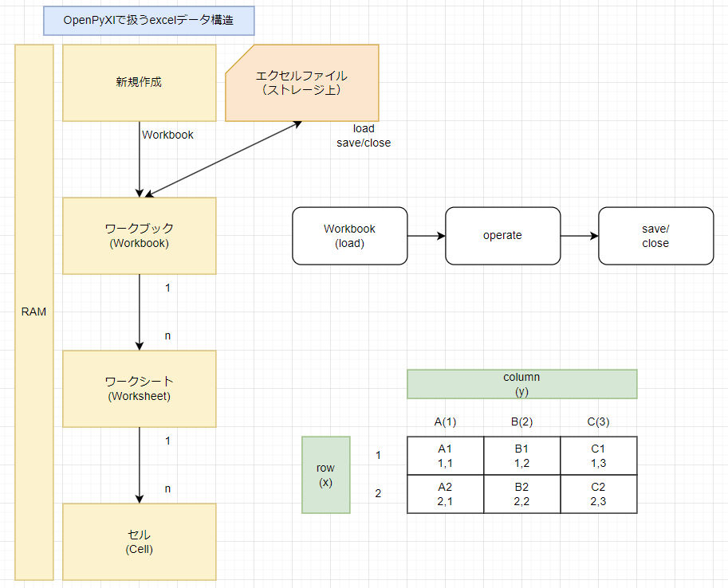Select the green 'column (y)' box

(521, 384)
